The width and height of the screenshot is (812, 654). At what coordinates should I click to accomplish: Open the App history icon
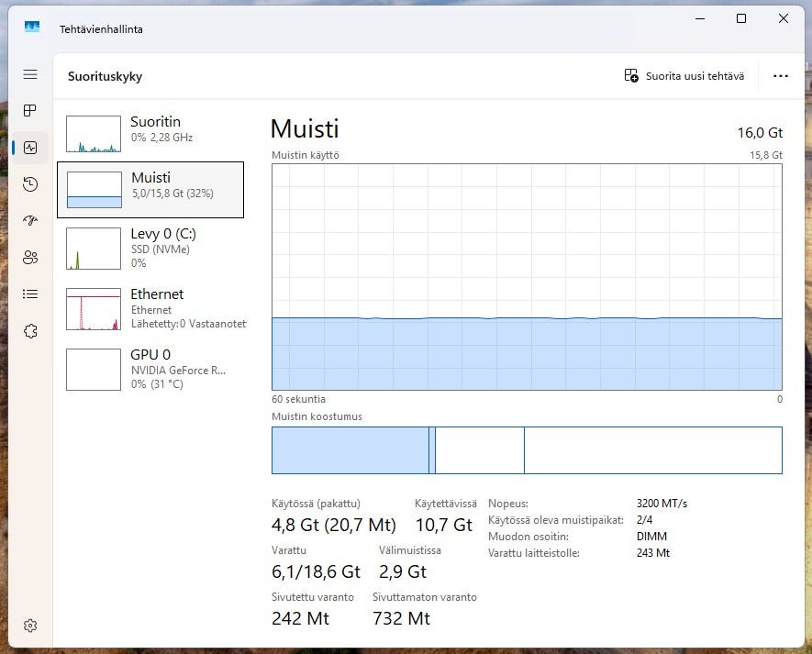click(x=30, y=183)
